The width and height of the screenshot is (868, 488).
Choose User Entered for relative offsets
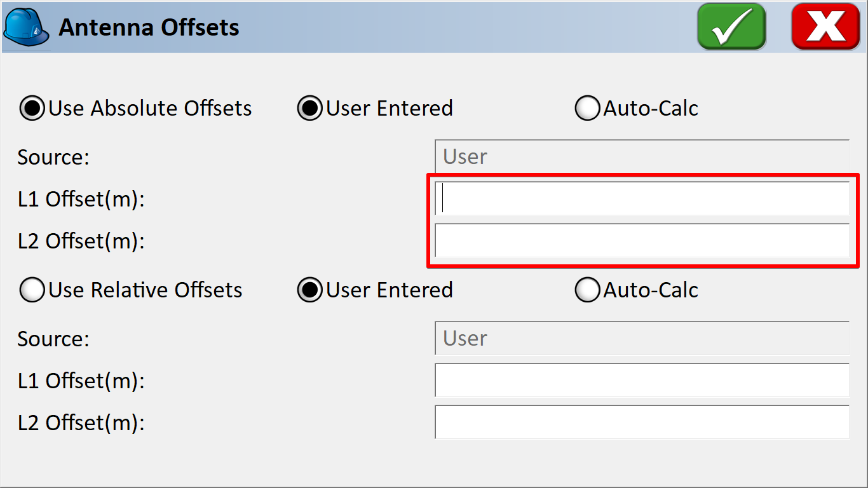(310, 290)
